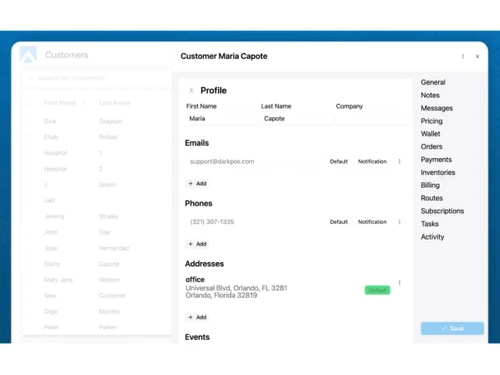The height and width of the screenshot is (375, 500).
Task: Click Add under Emails
Action: coord(197,184)
